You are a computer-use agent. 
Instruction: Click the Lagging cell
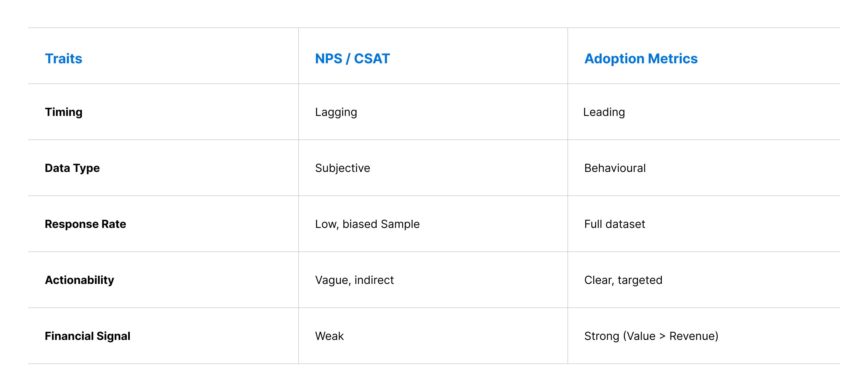click(x=336, y=112)
